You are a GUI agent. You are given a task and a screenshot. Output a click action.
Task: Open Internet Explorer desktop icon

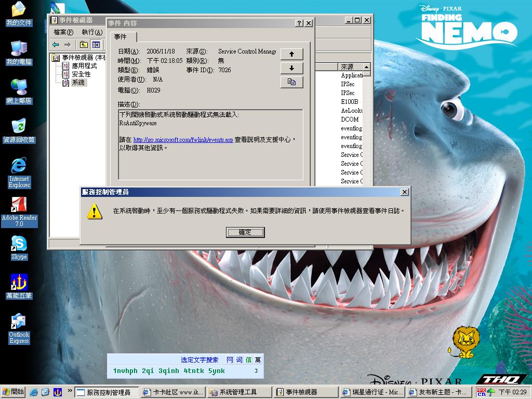point(19,172)
